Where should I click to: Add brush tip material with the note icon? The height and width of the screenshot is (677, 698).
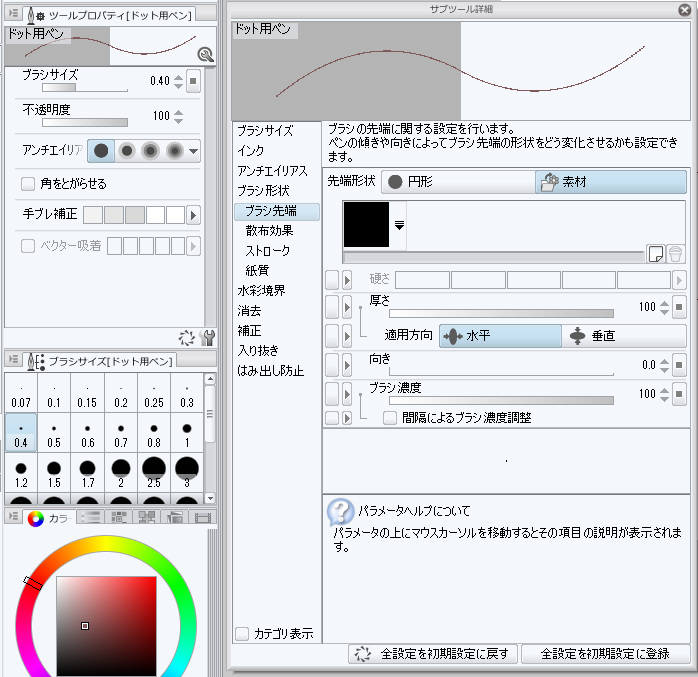(655, 254)
